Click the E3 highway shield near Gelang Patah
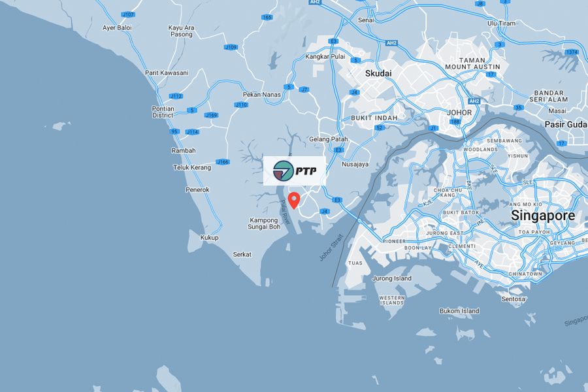The width and height of the screenshot is (588, 392). (338, 150)
